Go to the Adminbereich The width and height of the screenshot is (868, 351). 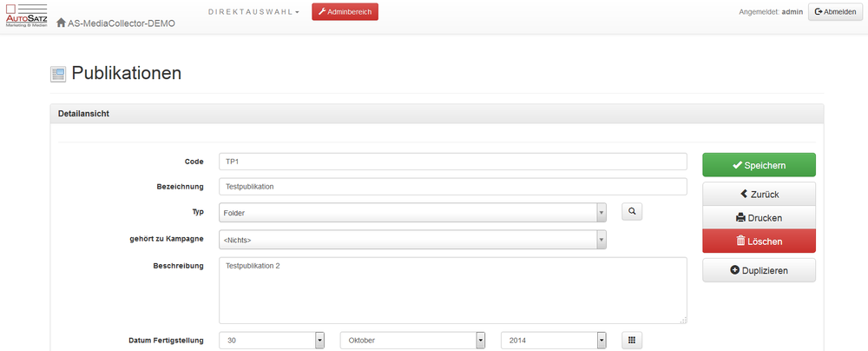click(x=345, y=11)
